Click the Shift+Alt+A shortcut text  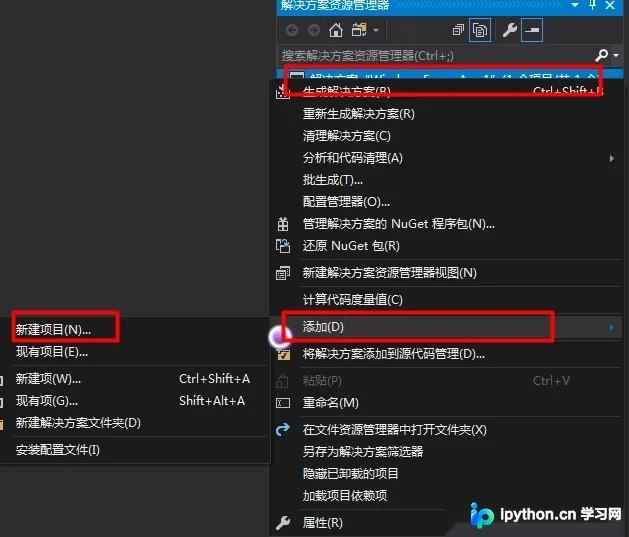[x=212, y=401]
